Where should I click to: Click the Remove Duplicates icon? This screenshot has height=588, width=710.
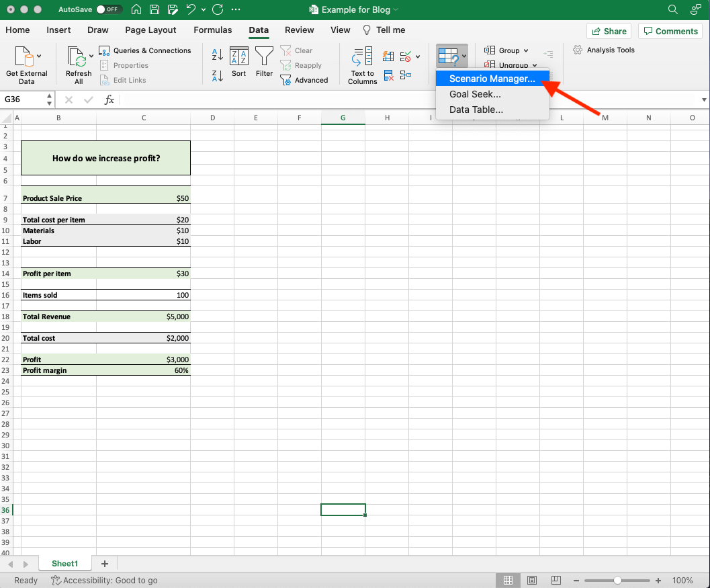388,75
